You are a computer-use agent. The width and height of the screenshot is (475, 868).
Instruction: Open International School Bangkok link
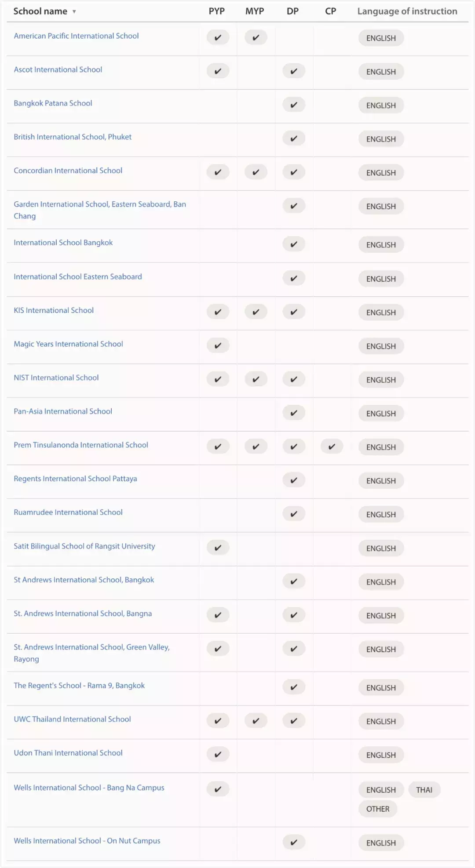click(63, 243)
